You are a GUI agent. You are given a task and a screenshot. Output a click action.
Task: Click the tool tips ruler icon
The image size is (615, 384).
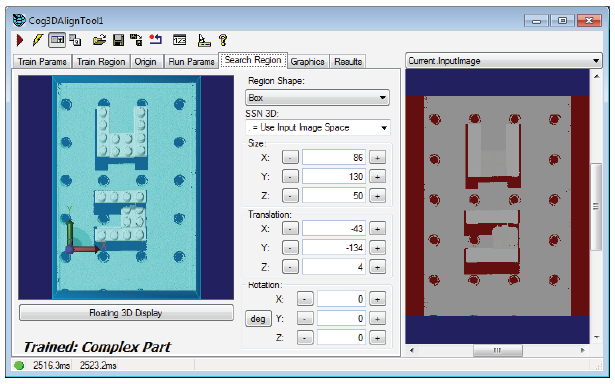(x=204, y=40)
